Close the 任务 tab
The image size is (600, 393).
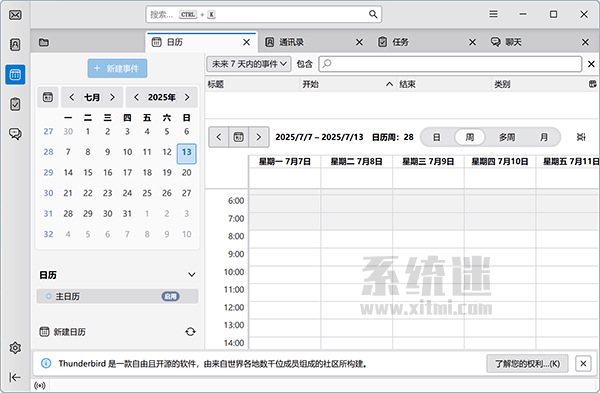[473, 42]
